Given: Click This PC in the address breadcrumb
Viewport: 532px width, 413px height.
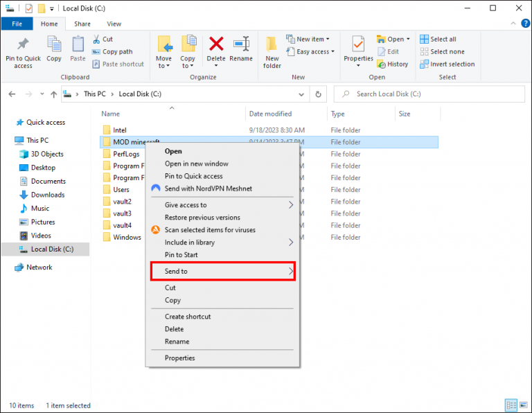Looking at the screenshot, I should click(x=95, y=94).
